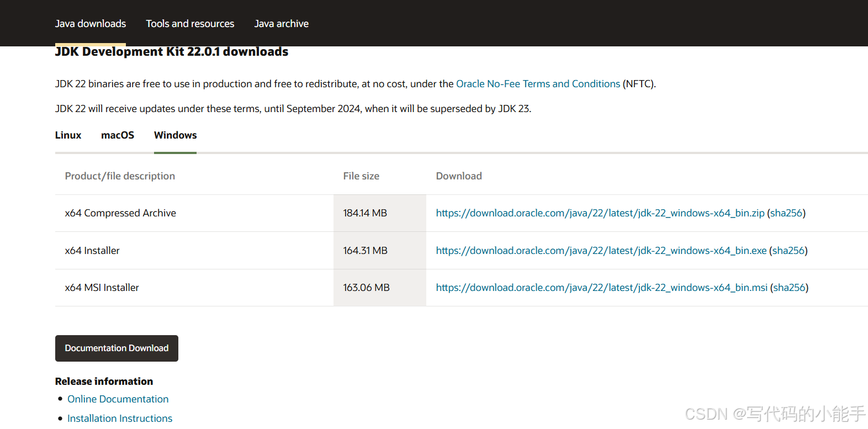
Task: Click the Product/file description column header
Action: click(120, 176)
